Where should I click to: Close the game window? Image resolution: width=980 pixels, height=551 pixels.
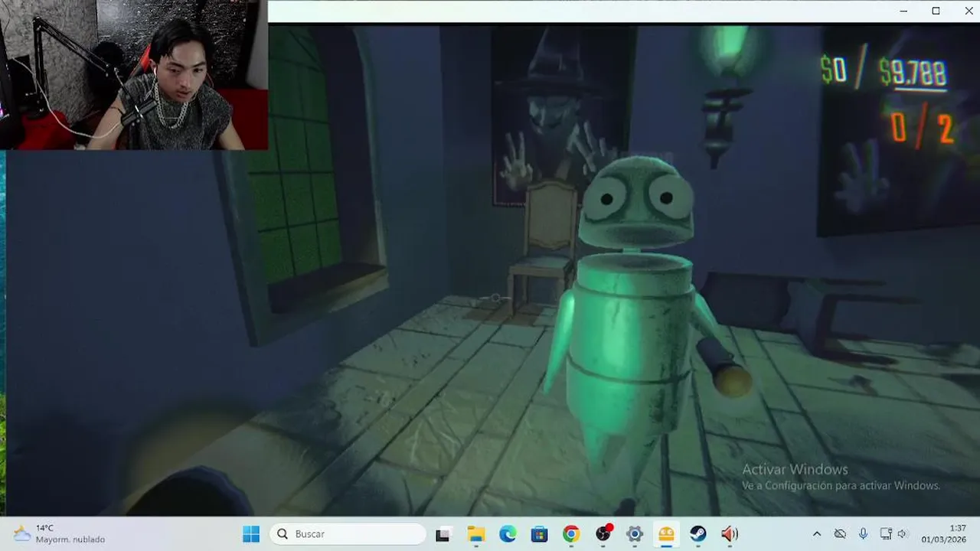[x=968, y=11]
